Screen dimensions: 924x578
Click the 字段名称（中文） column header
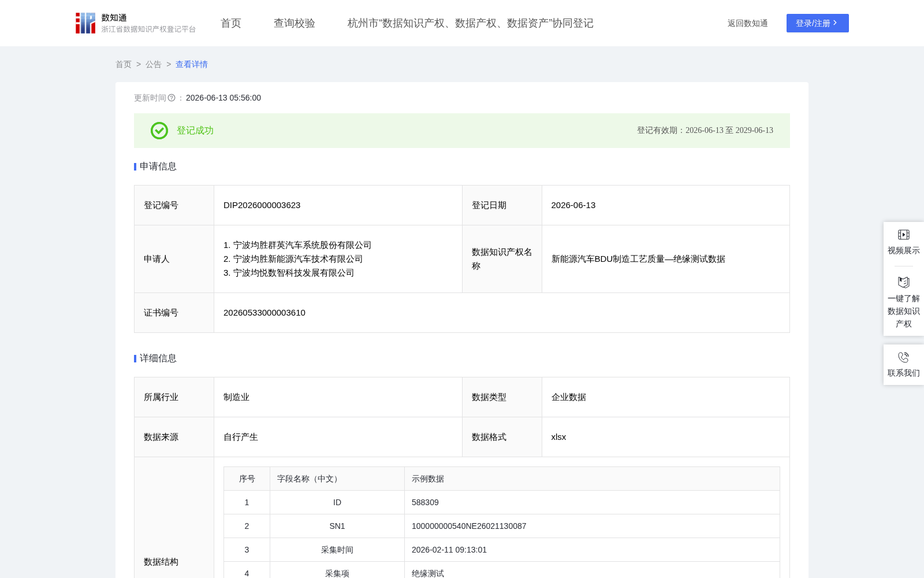(x=337, y=479)
